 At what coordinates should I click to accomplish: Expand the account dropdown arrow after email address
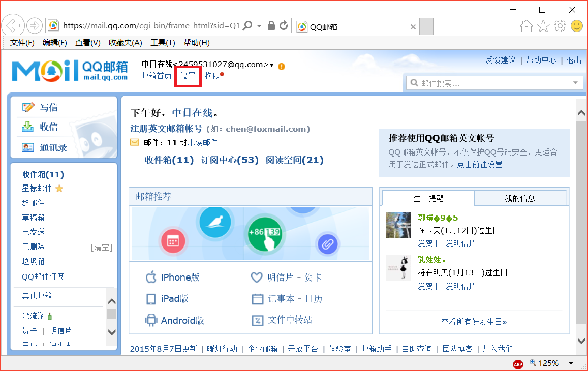pos(271,65)
